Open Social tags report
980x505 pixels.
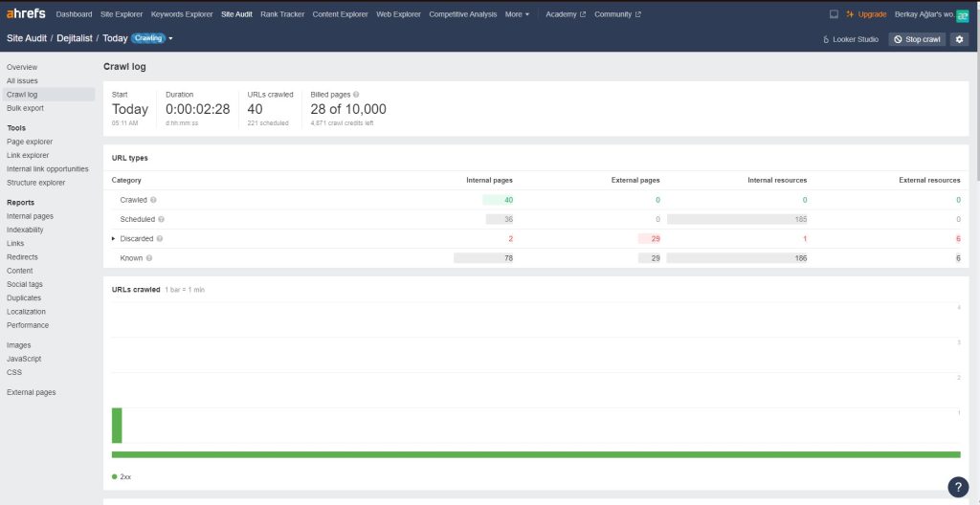point(24,284)
